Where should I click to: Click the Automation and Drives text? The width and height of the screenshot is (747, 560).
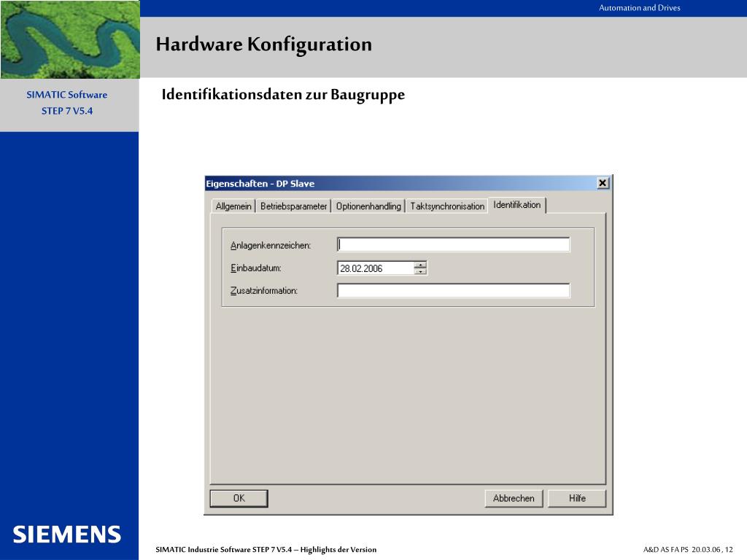point(639,7)
